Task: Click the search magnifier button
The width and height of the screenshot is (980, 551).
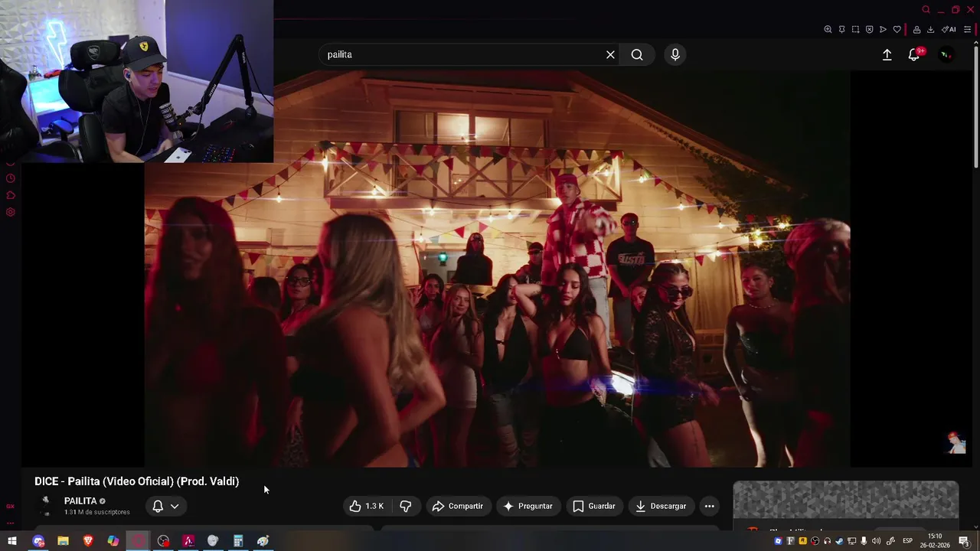Action: click(637, 54)
